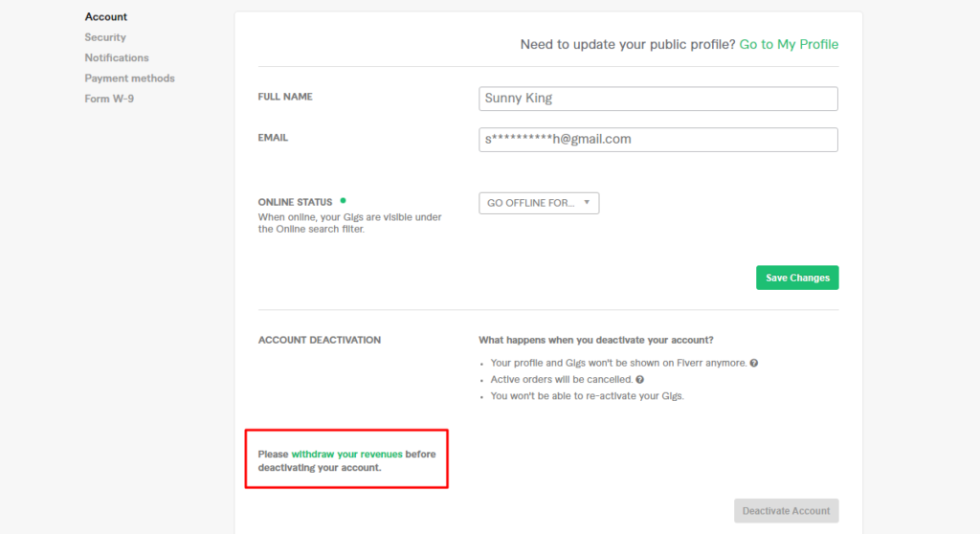Open the Notifications settings section
The width and height of the screenshot is (980, 534).
tap(116, 57)
